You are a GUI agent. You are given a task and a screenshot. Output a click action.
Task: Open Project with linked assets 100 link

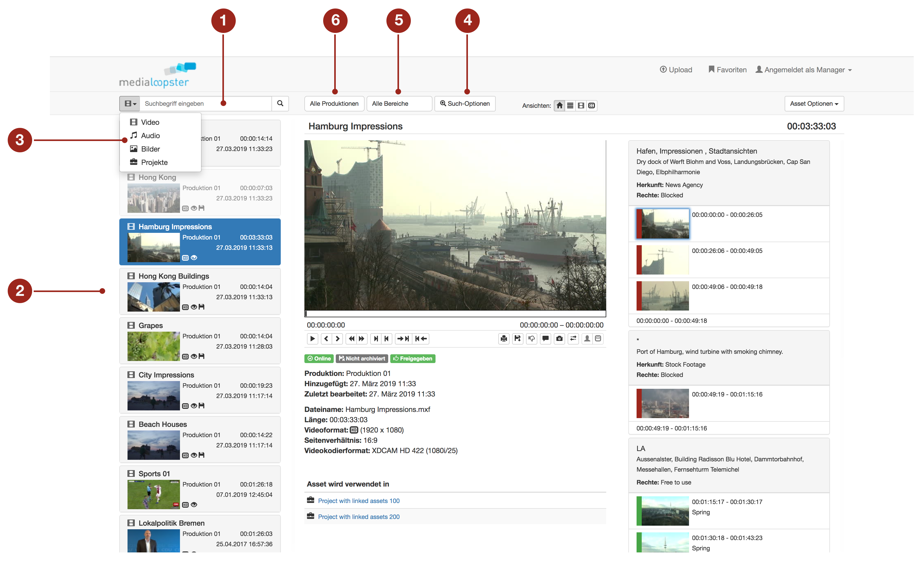coord(358,501)
